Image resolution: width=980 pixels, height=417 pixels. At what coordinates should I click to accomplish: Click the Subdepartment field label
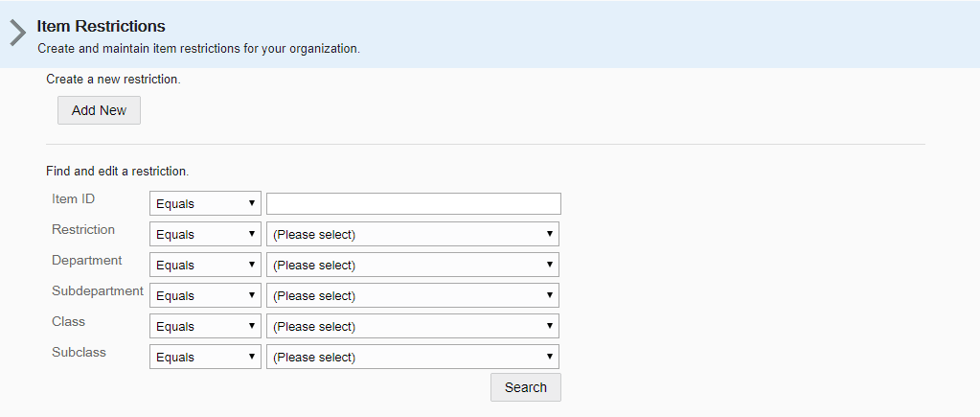tap(98, 290)
